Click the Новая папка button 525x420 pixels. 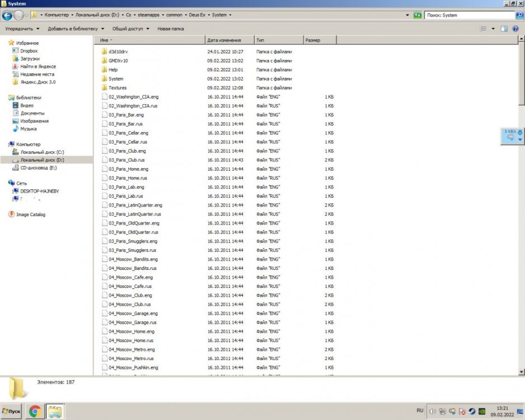point(171,29)
